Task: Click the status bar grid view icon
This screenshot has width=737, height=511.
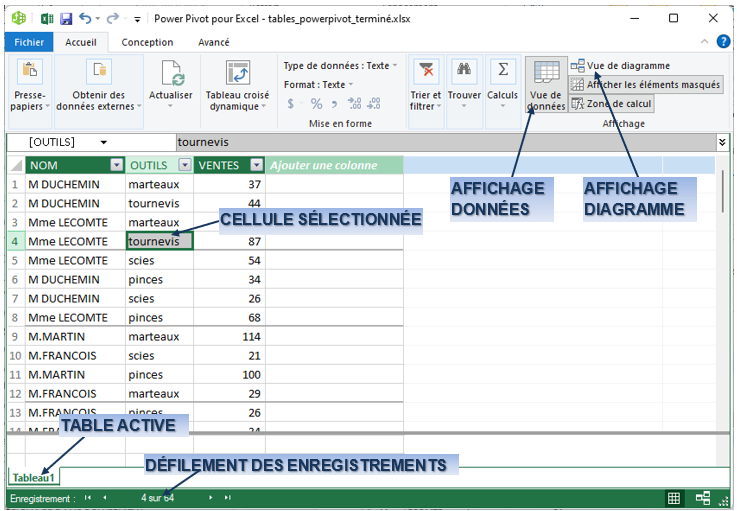Action: (674, 498)
